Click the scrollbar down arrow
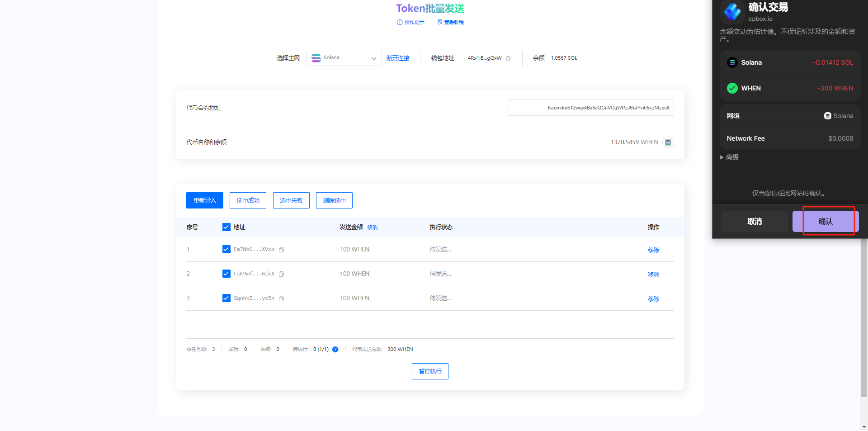 864,427
